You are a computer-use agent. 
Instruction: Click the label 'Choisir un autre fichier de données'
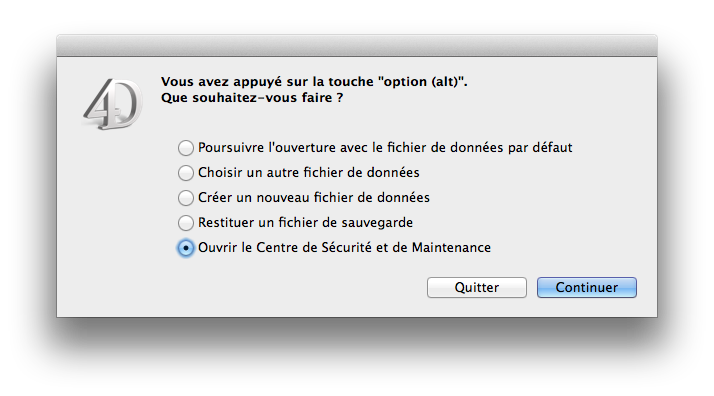pos(309,173)
